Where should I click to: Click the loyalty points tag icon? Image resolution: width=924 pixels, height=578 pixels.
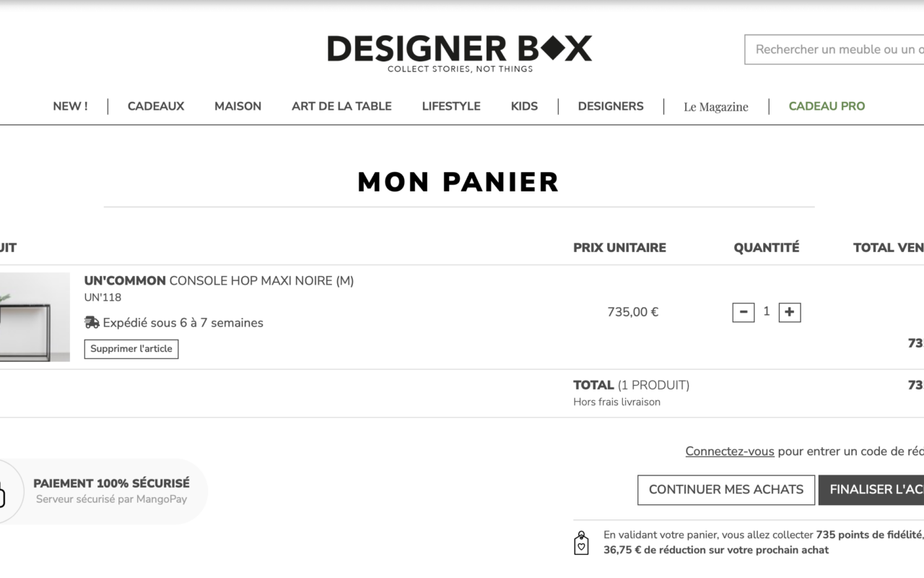(581, 543)
